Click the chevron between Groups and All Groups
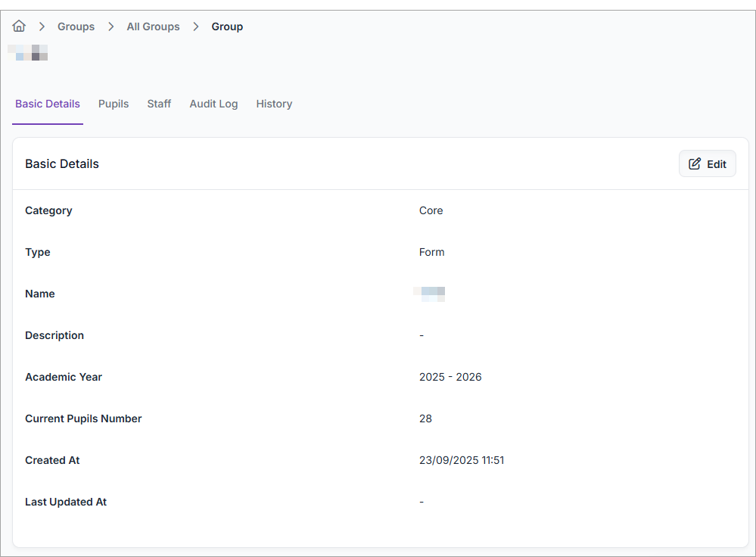The width and height of the screenshot is (756, 557). click(111, 26)
